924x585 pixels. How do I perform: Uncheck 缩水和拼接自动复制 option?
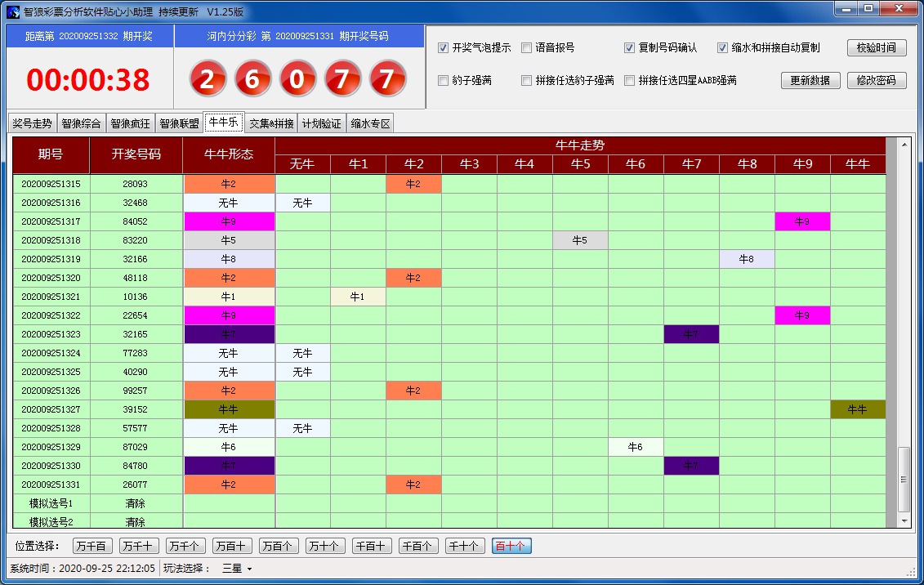[x=723, y=48]
